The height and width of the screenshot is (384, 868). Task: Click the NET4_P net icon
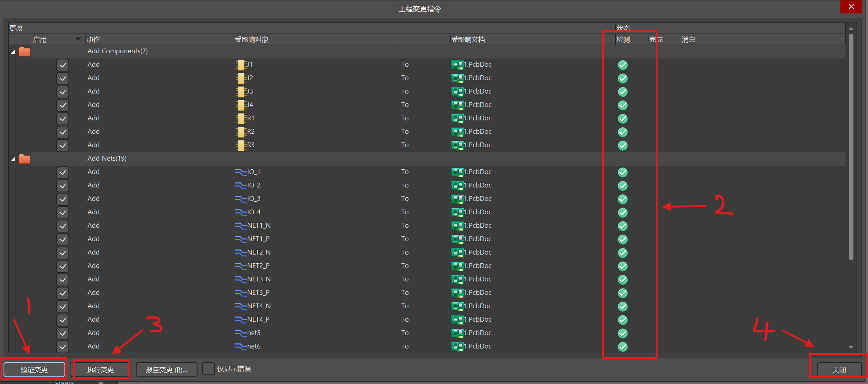pos(240,320)
